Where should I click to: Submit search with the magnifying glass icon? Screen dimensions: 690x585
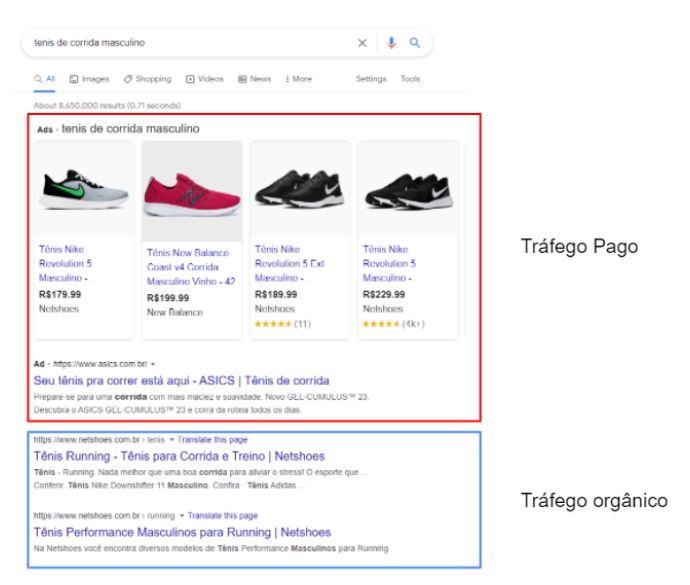click(415, 43)
